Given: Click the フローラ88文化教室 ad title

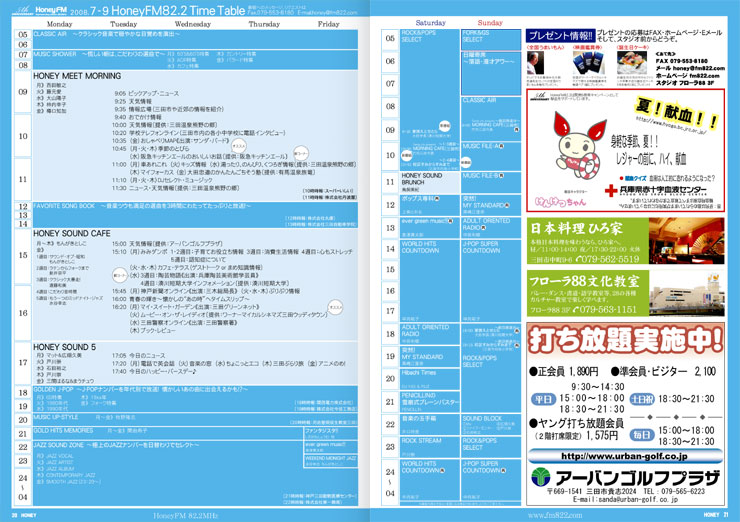Looking at the screenshot, I should 584,281.
